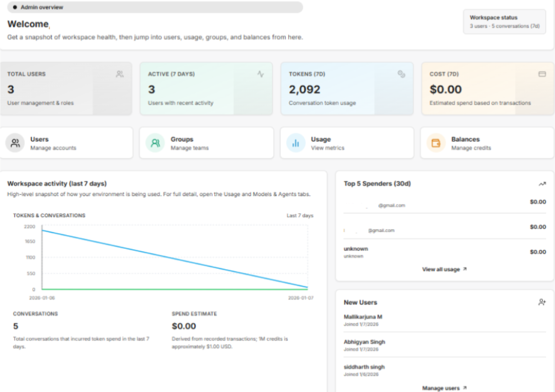Select the Balances Manage credits shortcut
This screenshot has width=555, height=392.
487,143
